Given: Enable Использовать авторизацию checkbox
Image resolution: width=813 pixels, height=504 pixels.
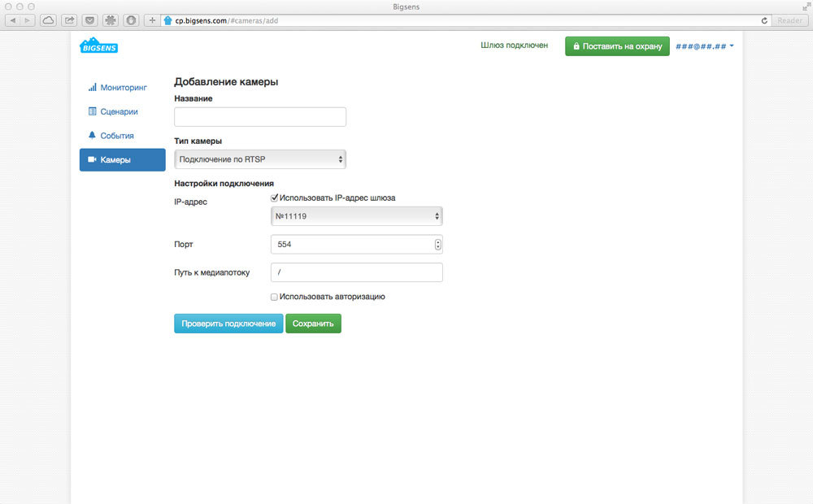Looking at the screenshot, I should point(274,297).
